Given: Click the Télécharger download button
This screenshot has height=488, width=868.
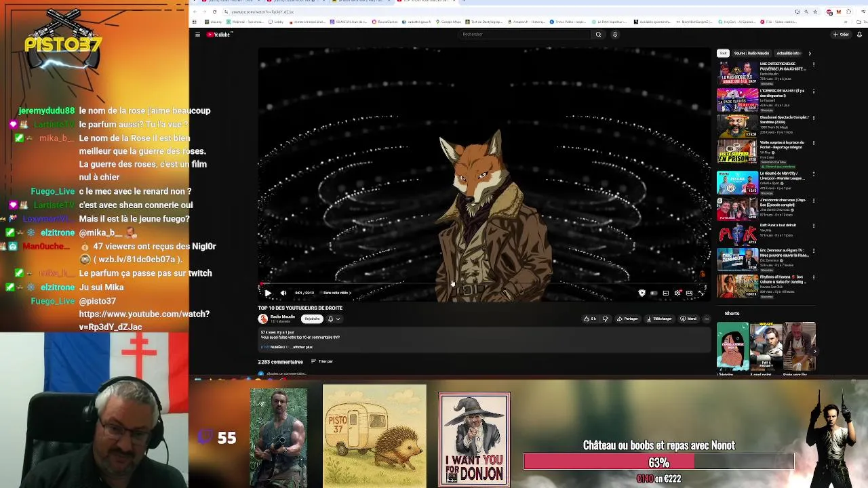Looking at the screenshot, I should [659, 319].
